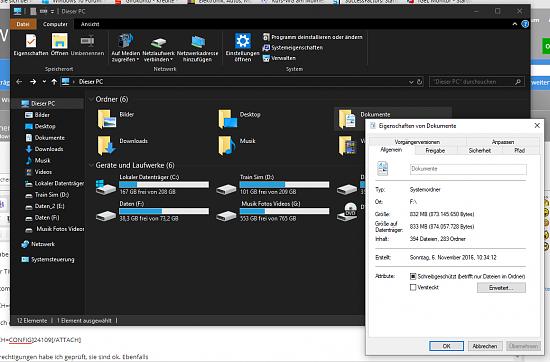The image size is (550, 362).
Task: Open Netzlaufwerk verbinden dropdown
Action: point(158,48)
